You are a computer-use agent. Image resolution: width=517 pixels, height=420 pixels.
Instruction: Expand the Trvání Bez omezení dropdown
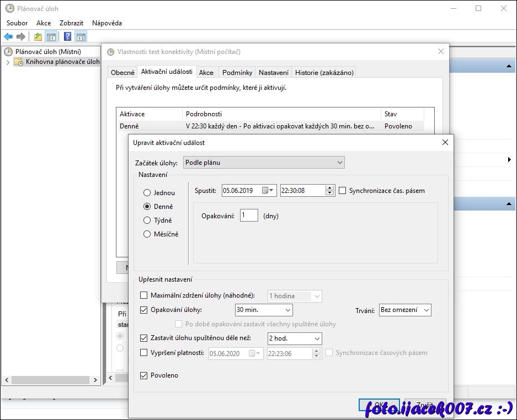pos(405,310)
